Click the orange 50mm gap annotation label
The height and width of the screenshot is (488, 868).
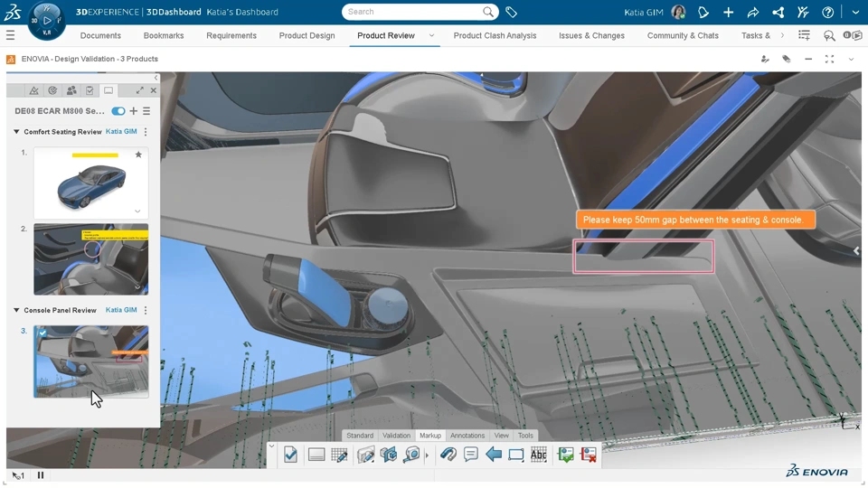coord(695,220)
